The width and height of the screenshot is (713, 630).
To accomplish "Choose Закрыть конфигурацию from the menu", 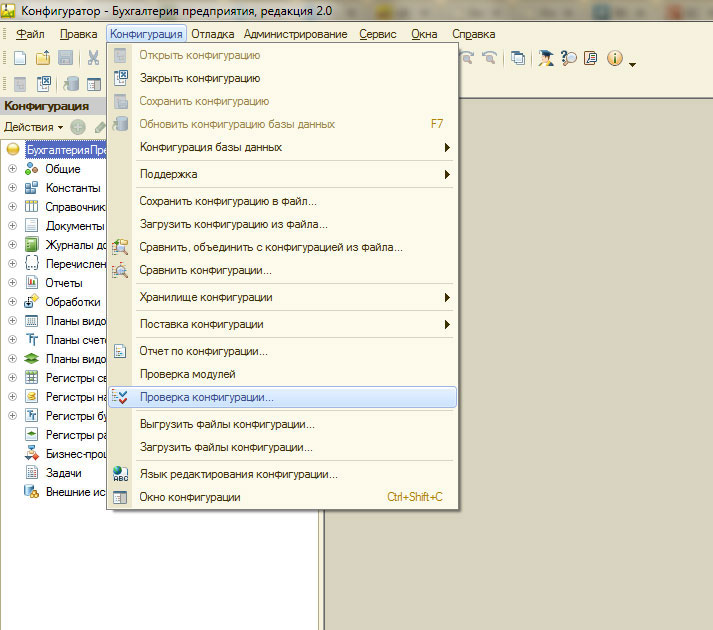I will pos(200,78).
